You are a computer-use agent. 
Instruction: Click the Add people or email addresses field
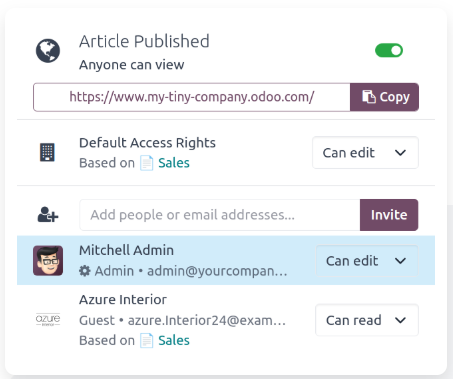coord(220,215)
